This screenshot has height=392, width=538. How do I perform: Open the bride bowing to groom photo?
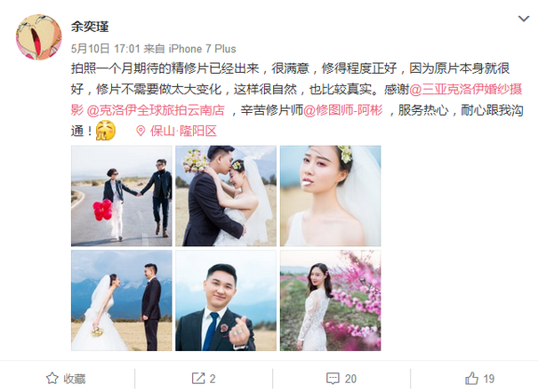[x=122, y=300]
